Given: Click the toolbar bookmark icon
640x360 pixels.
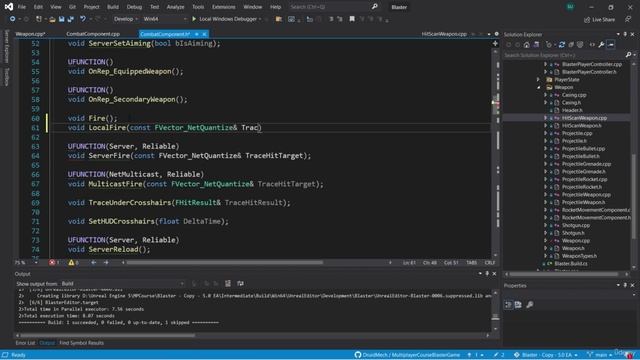Looking at the screenshot, I should tap(352, 19).
